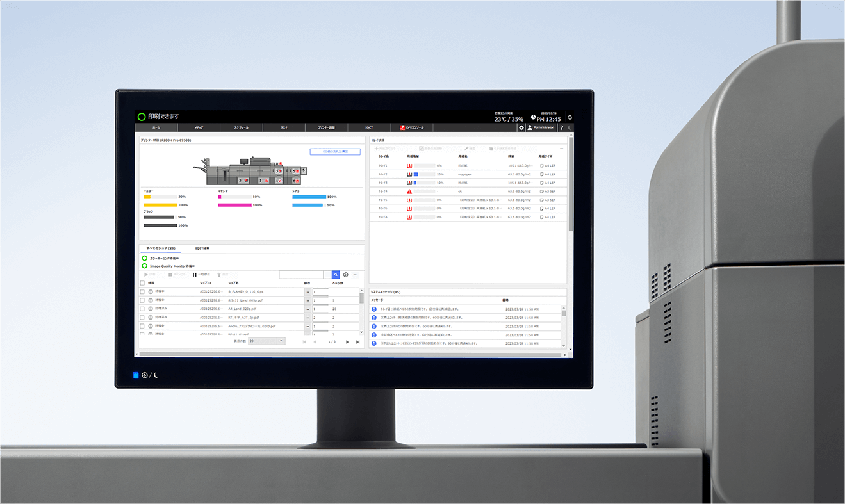The width and height of the screenshot is (845, 504).
Task: Click the notification bell icon
Action: 570,118
